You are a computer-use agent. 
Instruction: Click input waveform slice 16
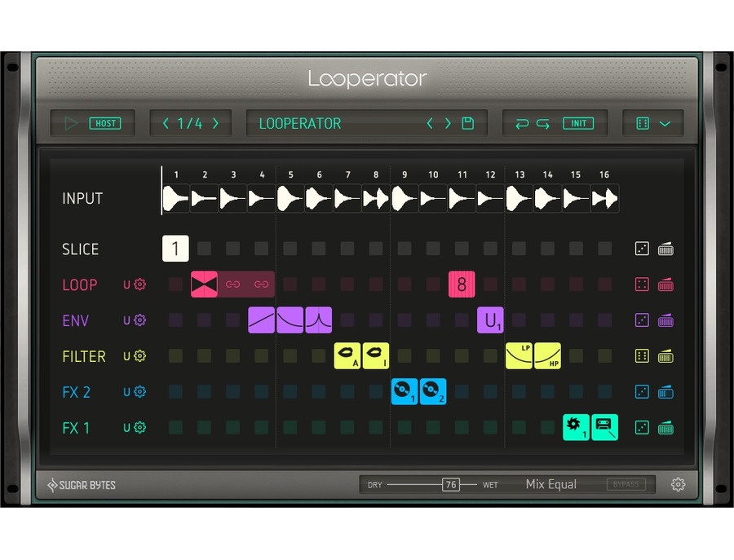[x=604, y=198]
